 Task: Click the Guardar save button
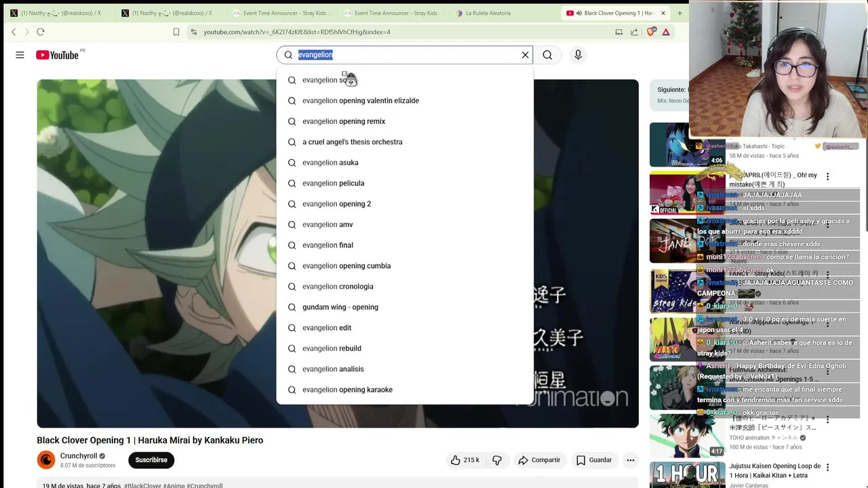coord(594,460)
